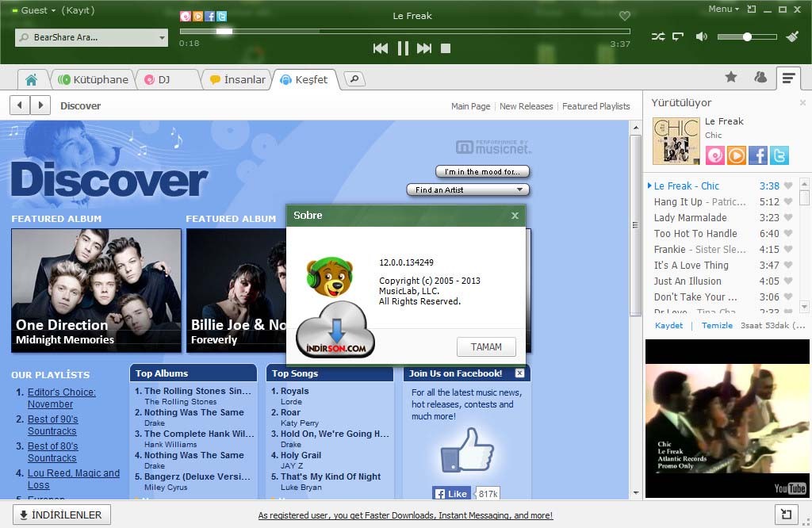Click the Facebook Like button
The width and height of the screenshot is (812, 528).
pos(451,493)
